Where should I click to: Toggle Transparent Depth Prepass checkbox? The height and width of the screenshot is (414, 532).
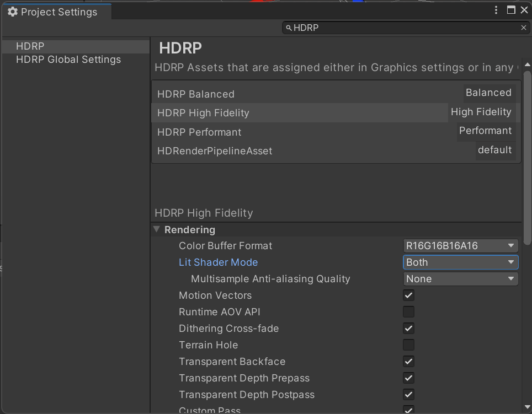click(408, 378)
